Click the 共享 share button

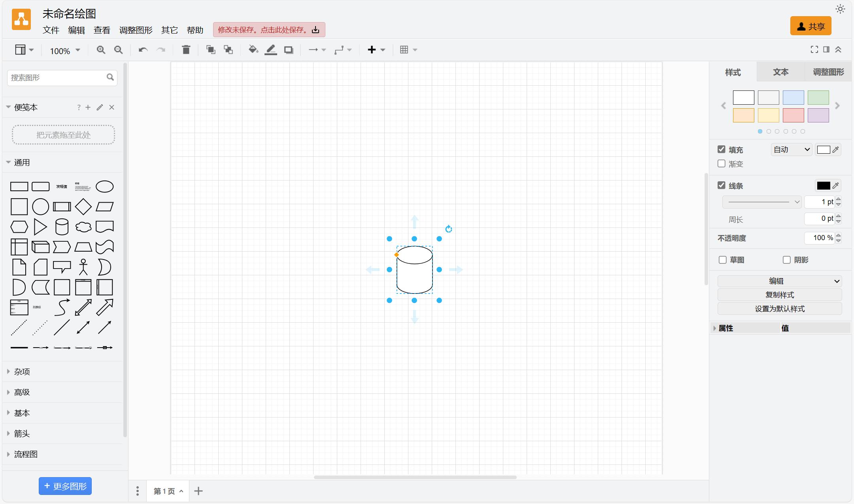click(811, 26)
